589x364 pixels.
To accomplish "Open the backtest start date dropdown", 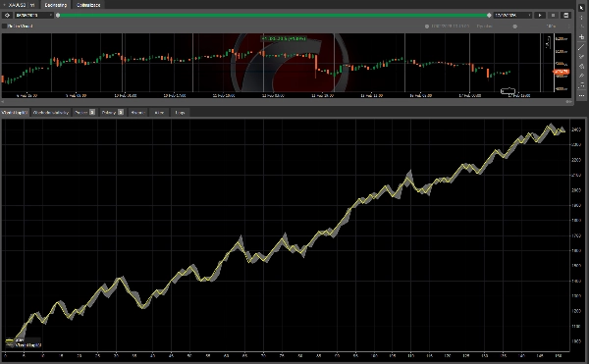I will [33, 16].
